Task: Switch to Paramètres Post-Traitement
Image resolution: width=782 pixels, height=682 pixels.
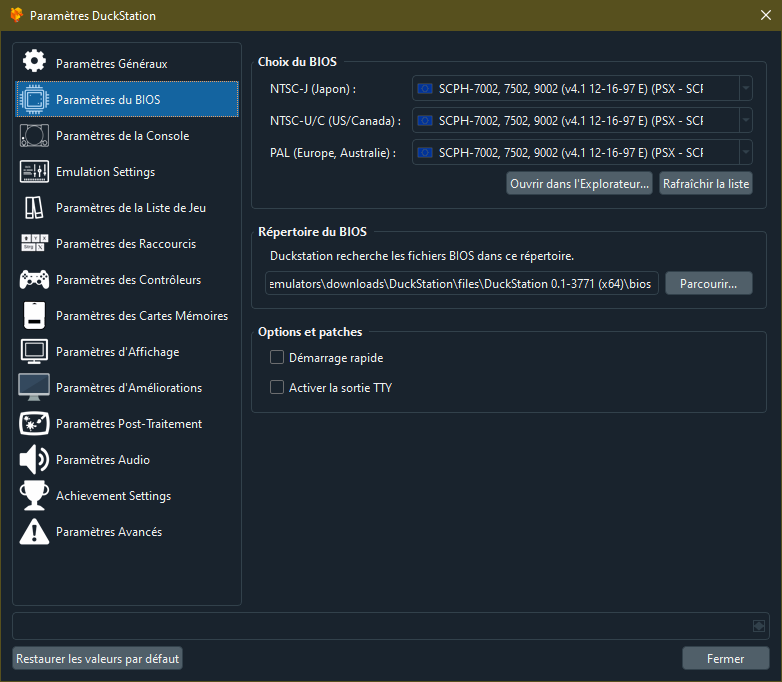Action: click(x=129, y=424)
